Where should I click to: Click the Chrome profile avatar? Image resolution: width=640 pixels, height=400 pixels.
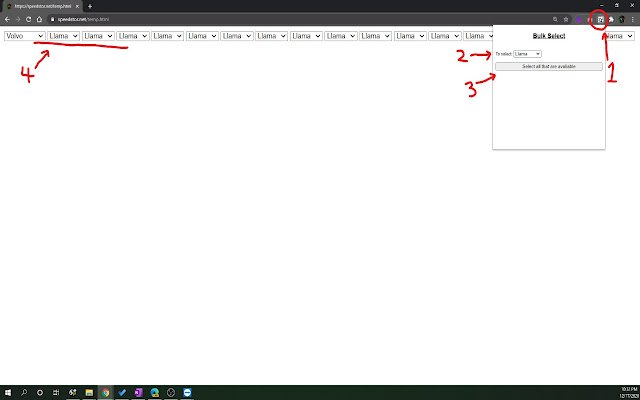point(622,19)
